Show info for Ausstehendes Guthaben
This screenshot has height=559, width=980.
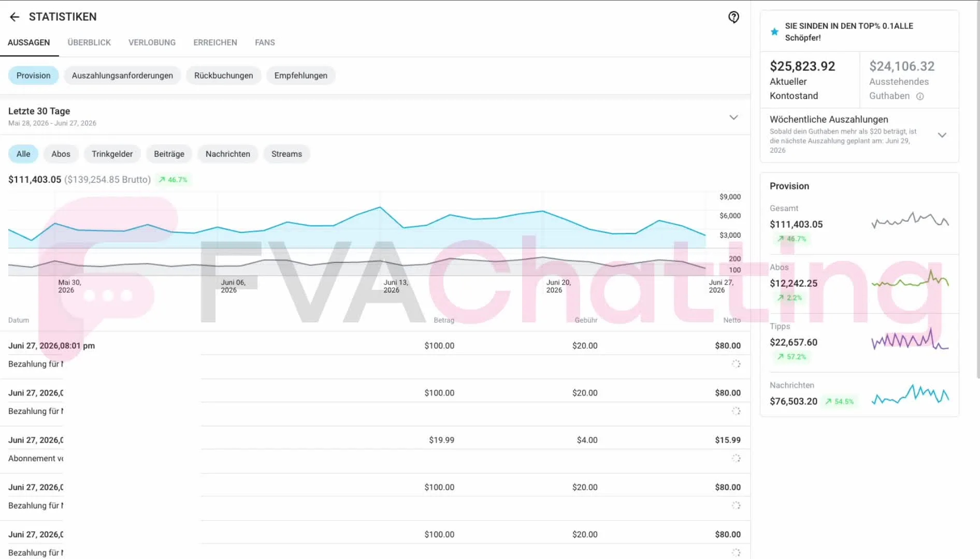click(x=920, y=96)
